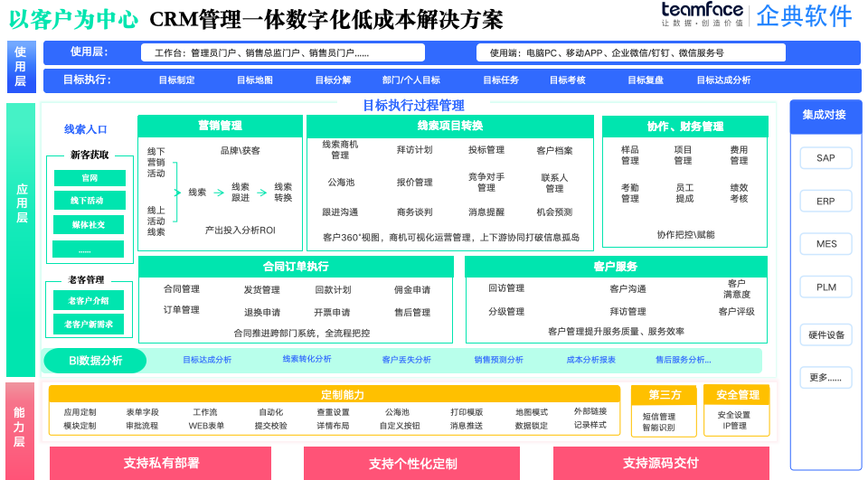This screenshot has width=868, height=480.
Task: Click the 媒体社交 green button
Action: [x=90, y=225]
